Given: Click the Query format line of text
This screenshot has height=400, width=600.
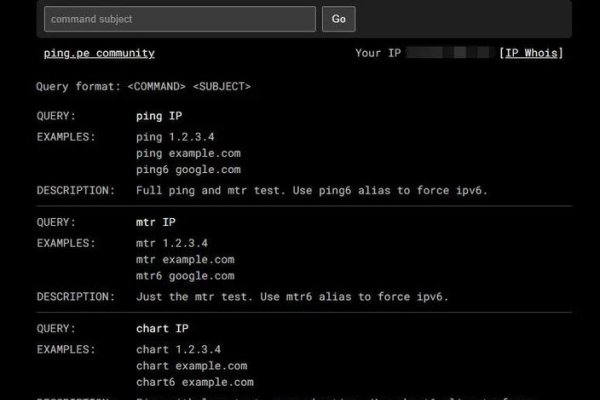Looking at the screenshot, I should click(x=144, y=86).
